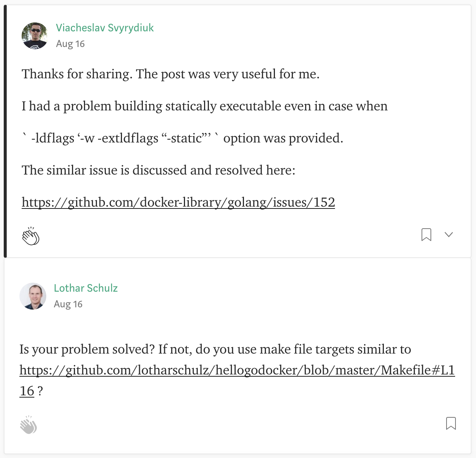Bookmark Lothar Schulz's reply
This screenshot has width=476, height=458.
(x=451, y=423)
